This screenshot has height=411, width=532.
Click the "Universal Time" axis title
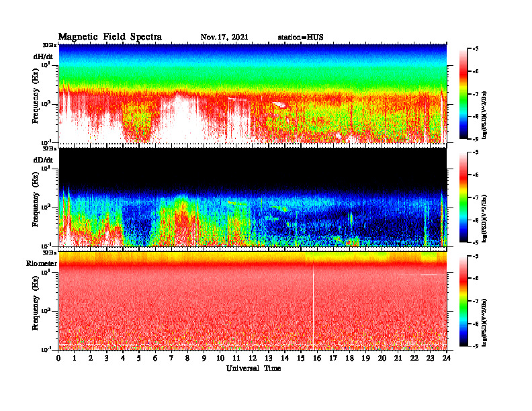tap(253, 368)
